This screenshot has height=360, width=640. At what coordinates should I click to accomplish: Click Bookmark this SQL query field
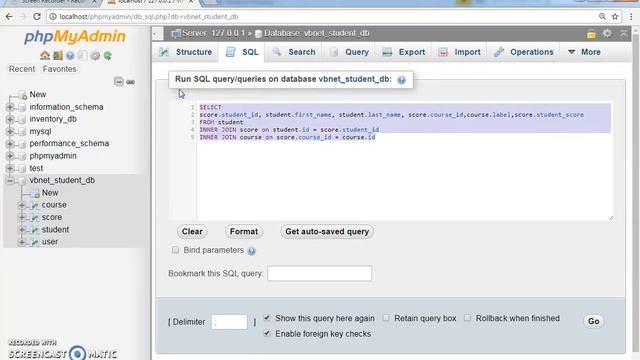319,273
